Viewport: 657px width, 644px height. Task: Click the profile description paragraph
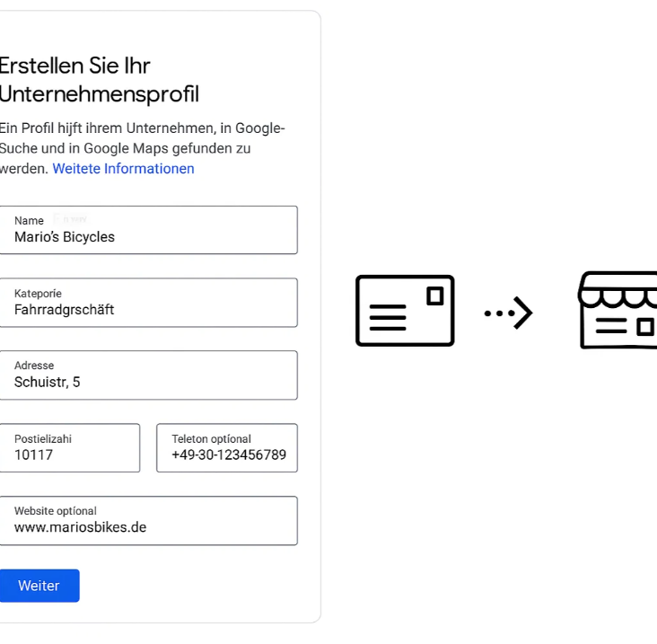tap(142, 148)
